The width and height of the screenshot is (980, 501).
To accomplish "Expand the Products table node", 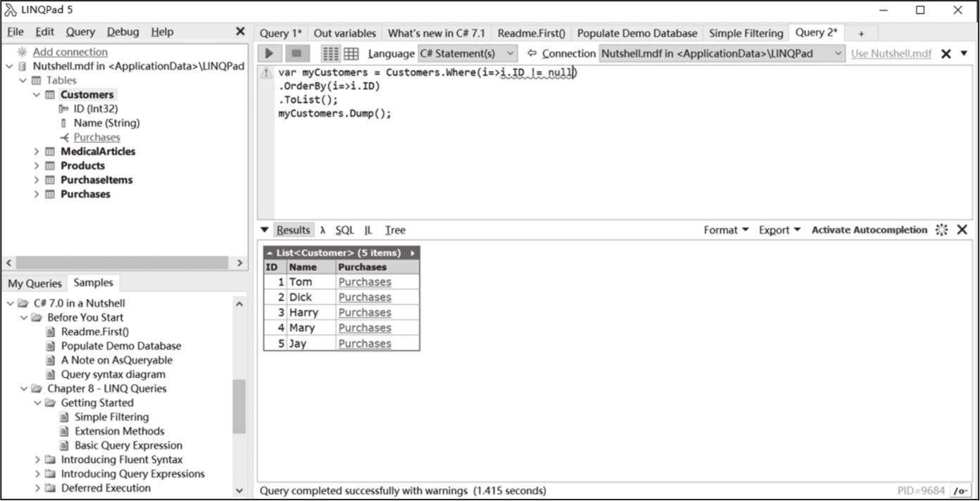I will pyautogui.click(x=37, y=165).
